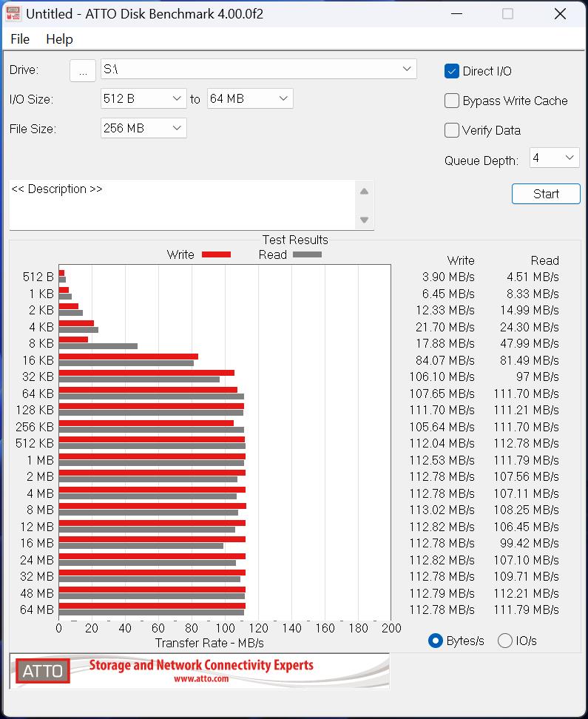Click the 4 KB write value 21.70 MB/s
The width and height of the screenshot is (588, 719).
pyautogui.click(x=445, y=327)
